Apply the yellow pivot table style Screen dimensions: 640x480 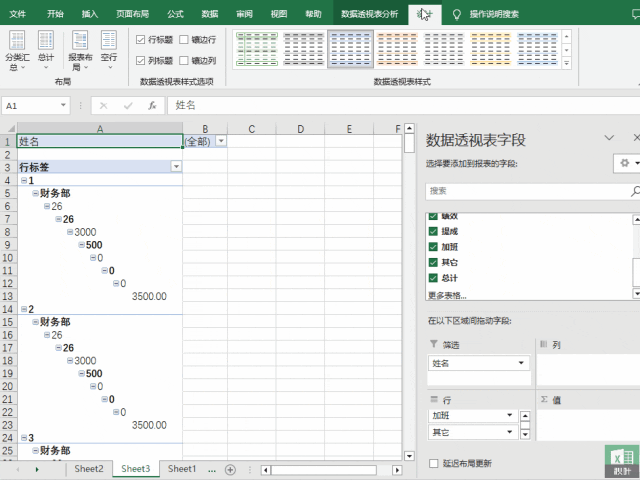coord(491,49)
